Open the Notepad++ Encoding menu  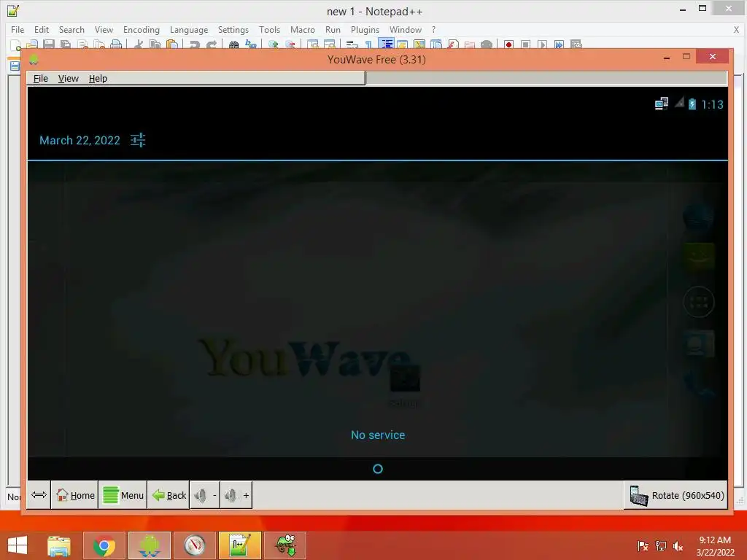pyautogui.click(x=141, y=29)
